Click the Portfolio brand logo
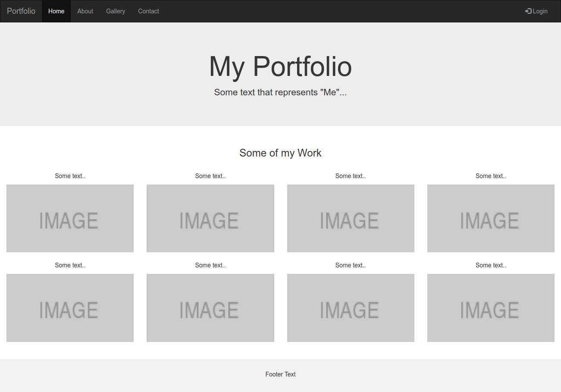 point(21,11)
